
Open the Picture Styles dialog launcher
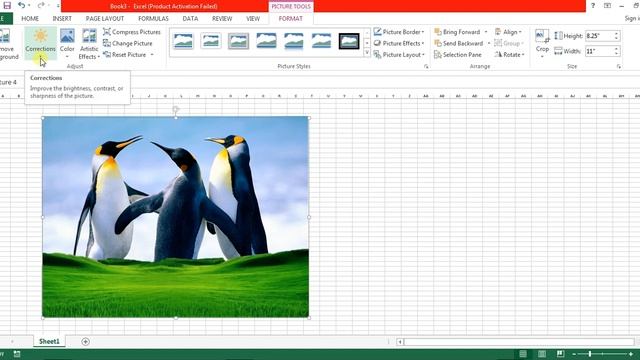[426, 67]
